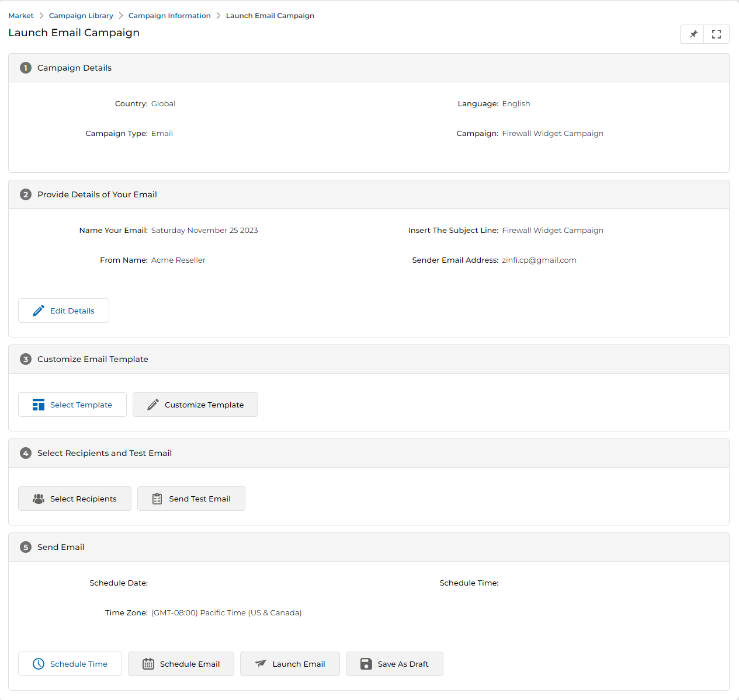
Task: Click the time zone value Pacific Time
Action: coord(227,613)
